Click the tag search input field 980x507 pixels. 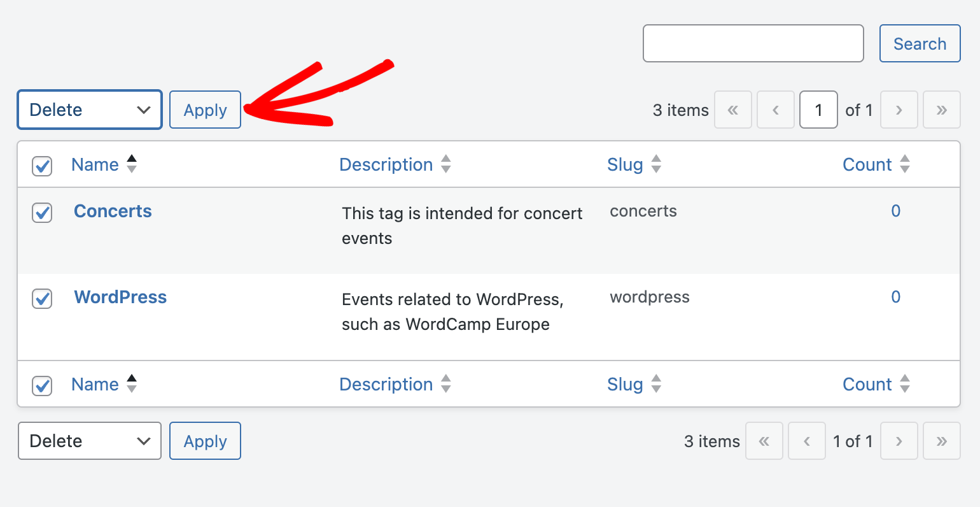pyautogui.click(x=753, y=43)
